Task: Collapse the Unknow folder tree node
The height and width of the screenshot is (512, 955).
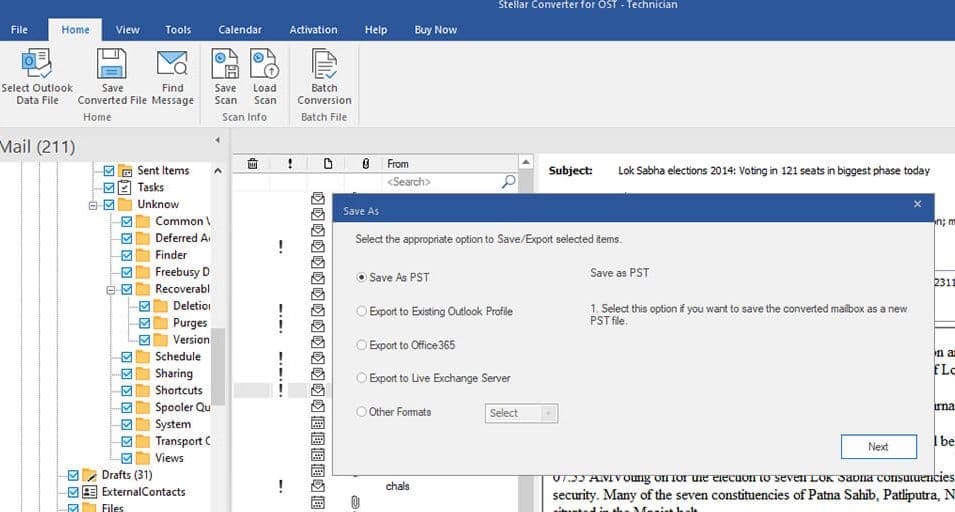Action: click(93, 205)
